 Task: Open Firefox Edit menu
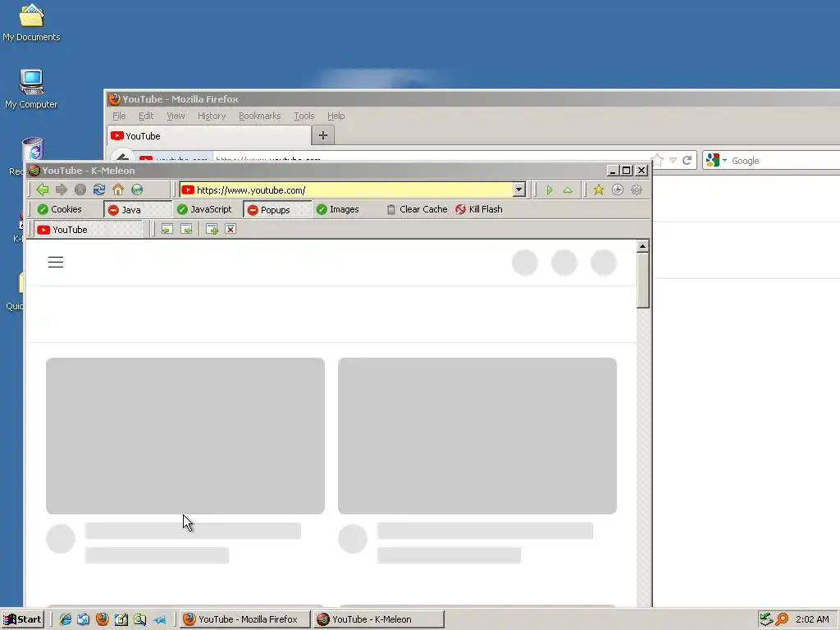click(146, 116)
